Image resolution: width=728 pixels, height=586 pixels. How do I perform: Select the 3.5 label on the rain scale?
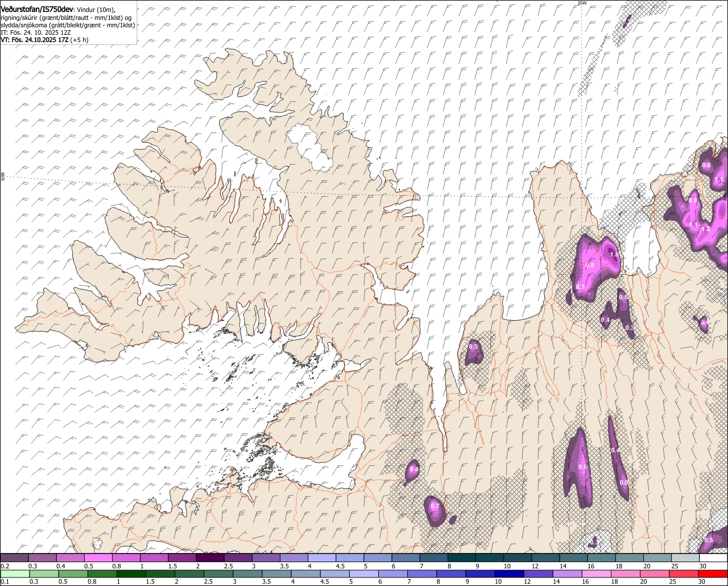[x=266, y=582]
